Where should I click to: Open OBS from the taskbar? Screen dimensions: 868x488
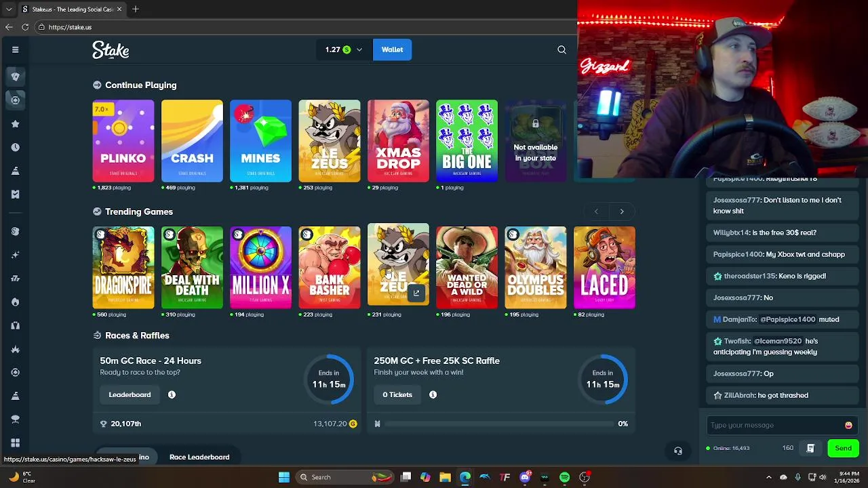click(x=585, y=477)
